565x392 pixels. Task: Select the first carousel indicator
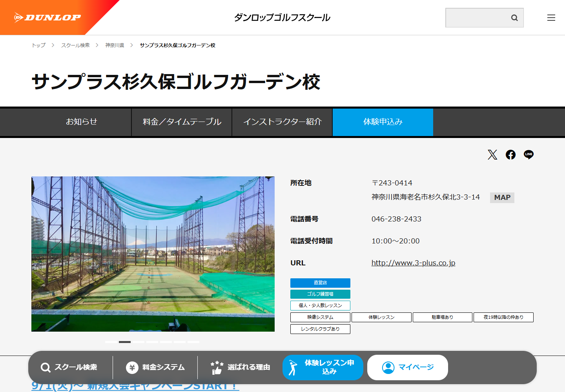coord(111,342)
